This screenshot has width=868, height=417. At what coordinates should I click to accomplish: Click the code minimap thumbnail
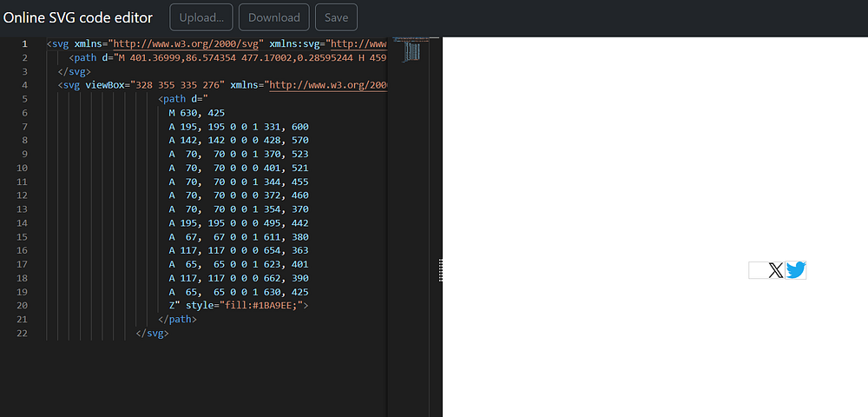pyautogui.click(x=411, y=50)
